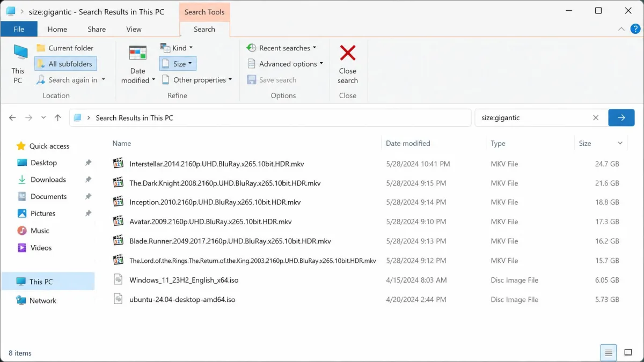The image size is (644, 362).
Task: Select Blade.Runner.2049.2017 file name
Action: (230, 241)
